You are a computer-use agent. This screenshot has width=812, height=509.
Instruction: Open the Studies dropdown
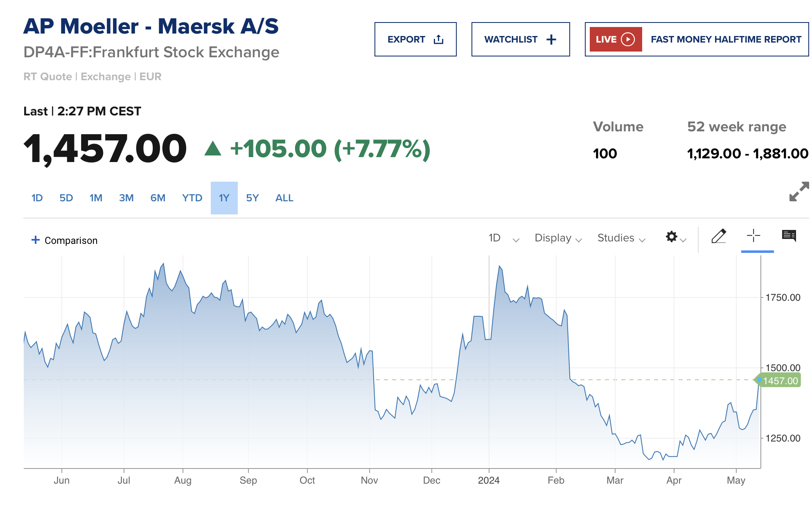(x=621, y=238)
